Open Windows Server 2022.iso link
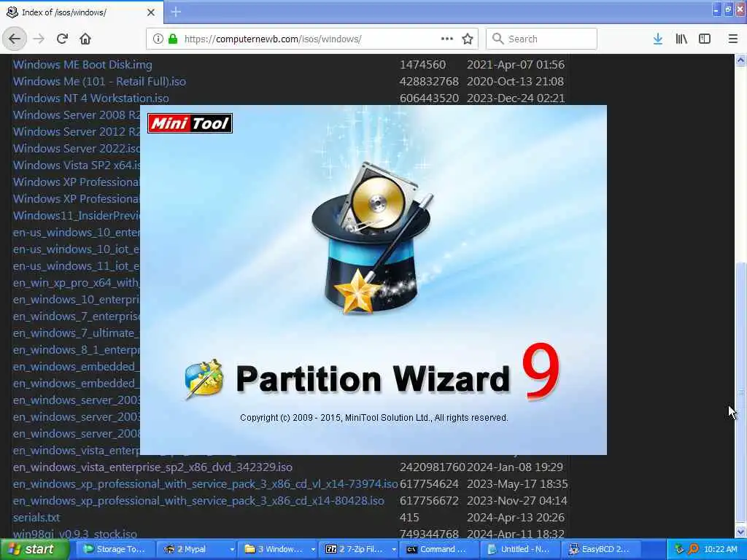 (76, 149)
